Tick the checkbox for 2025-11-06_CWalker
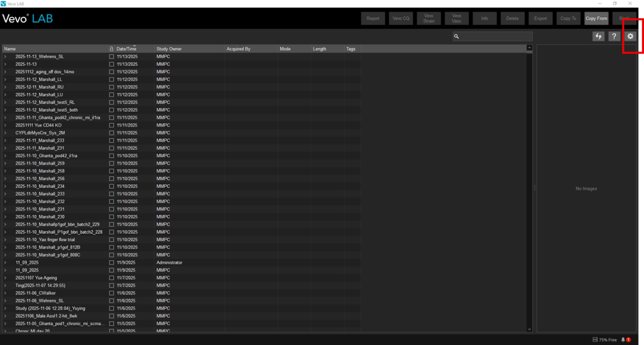This screenshot has width=644, height=345. click(x=112, y=293)
